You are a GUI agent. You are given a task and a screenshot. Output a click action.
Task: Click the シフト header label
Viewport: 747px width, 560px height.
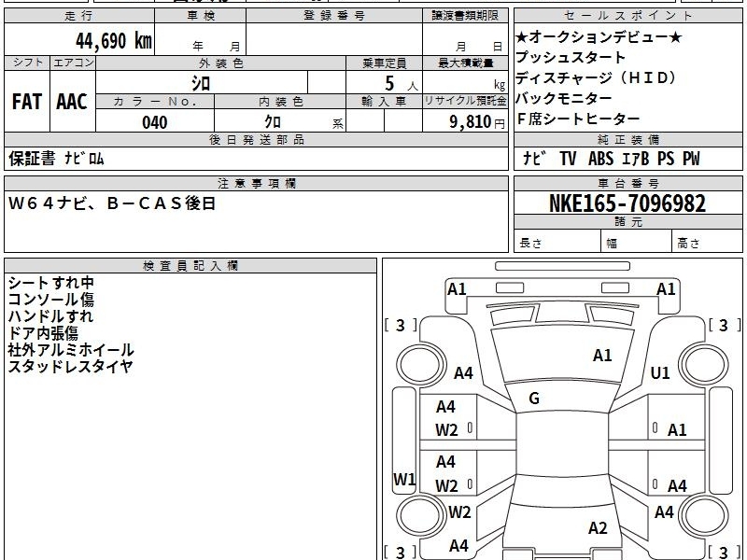(27, 63)
